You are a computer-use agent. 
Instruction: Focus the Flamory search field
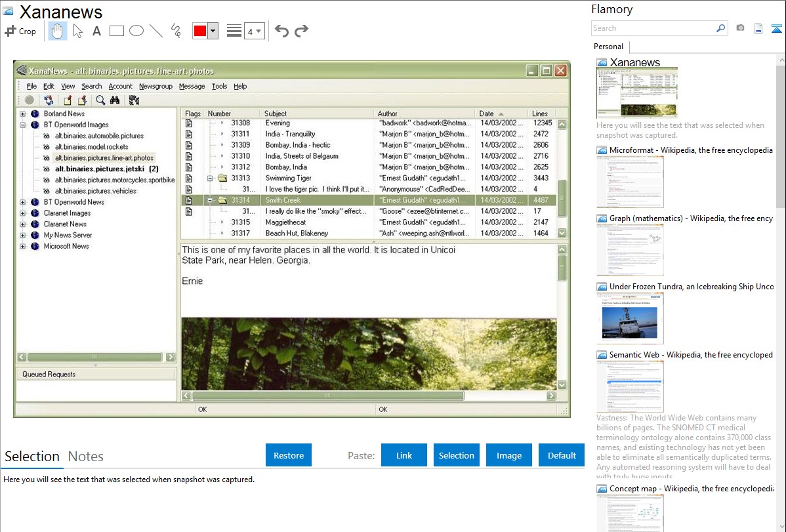[653, 28]
